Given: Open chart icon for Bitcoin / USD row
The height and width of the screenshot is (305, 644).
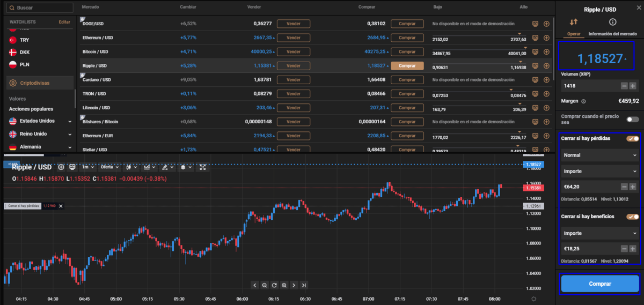Looking at the screenshot, I should pyautogui.click(x=535, y=52).
